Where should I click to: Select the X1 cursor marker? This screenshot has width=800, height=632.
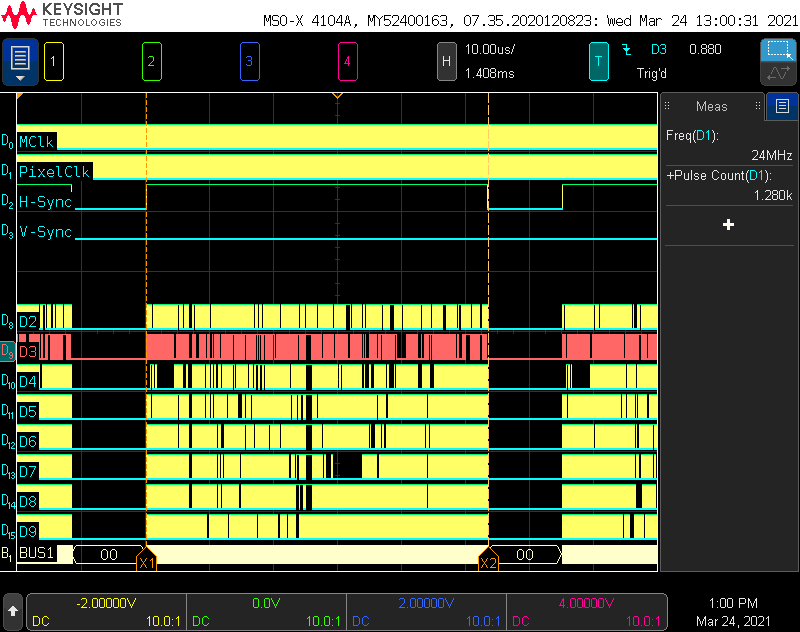pos(146,559)
